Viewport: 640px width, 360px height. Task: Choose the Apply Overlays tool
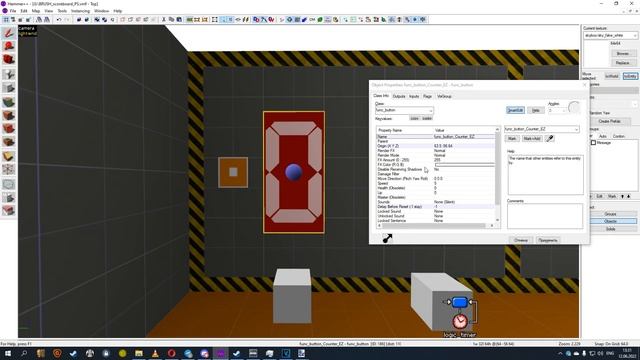(x=9, y=142)
